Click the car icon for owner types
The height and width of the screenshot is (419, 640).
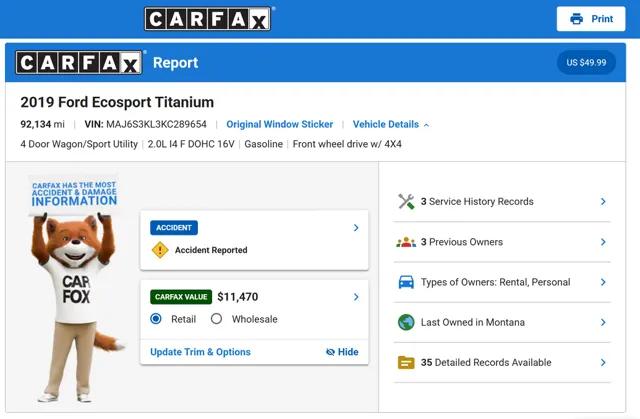[x=406, y=282]
